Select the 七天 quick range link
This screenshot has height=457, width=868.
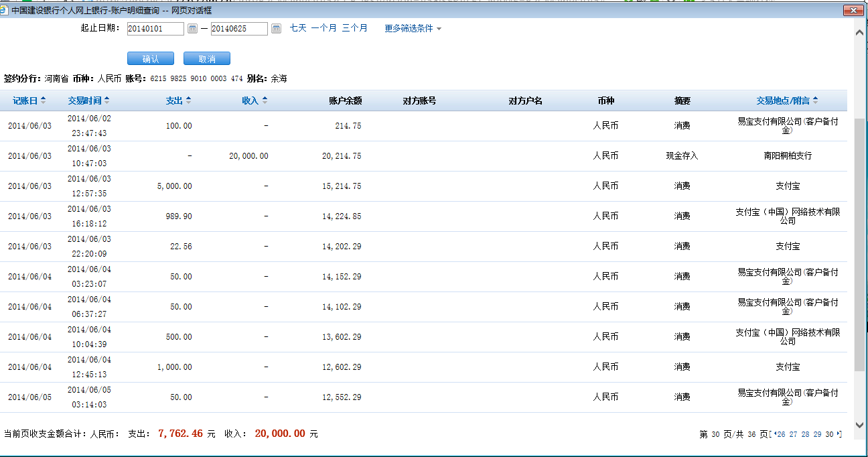298,28
